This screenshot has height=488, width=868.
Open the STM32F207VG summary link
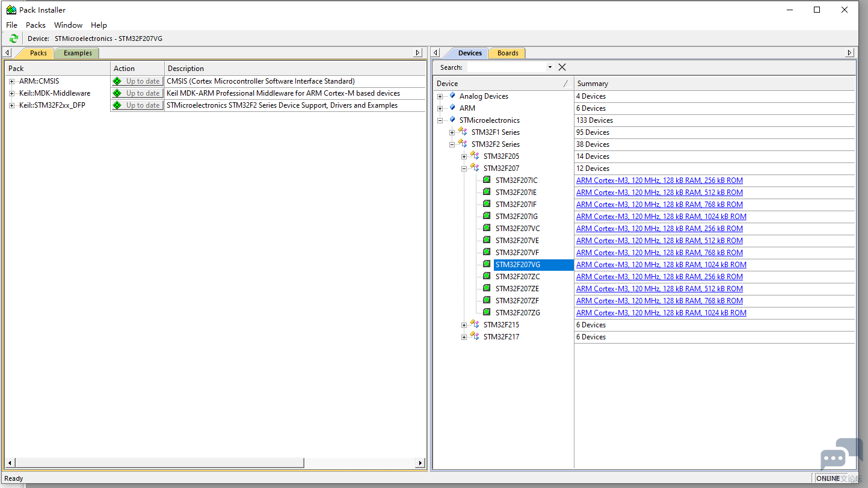[661, 265]
